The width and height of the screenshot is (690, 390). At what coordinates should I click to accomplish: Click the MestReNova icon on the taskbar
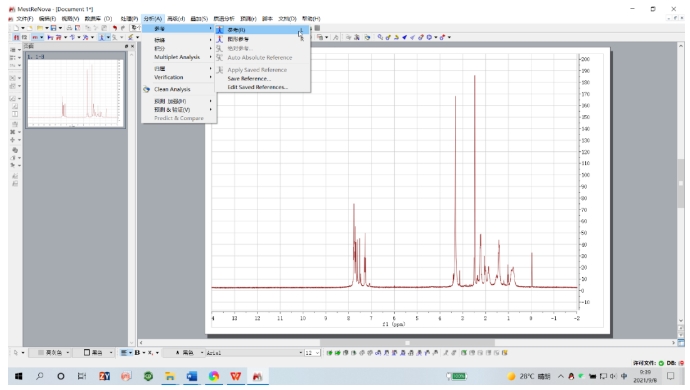pos(257,376)
